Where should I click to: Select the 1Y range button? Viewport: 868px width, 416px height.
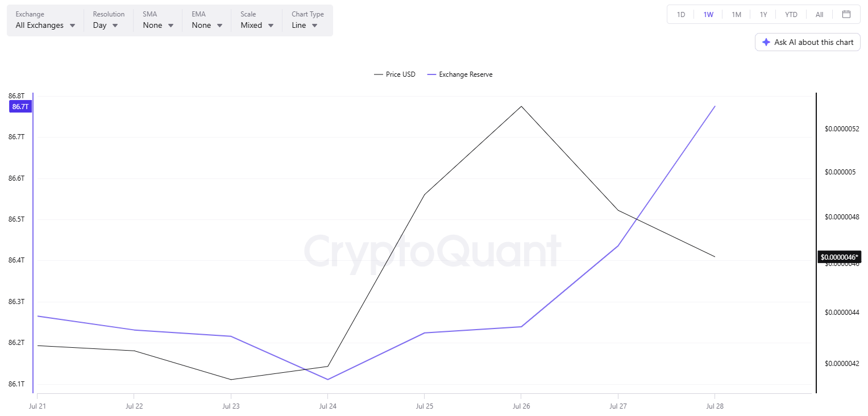point(763,15)
